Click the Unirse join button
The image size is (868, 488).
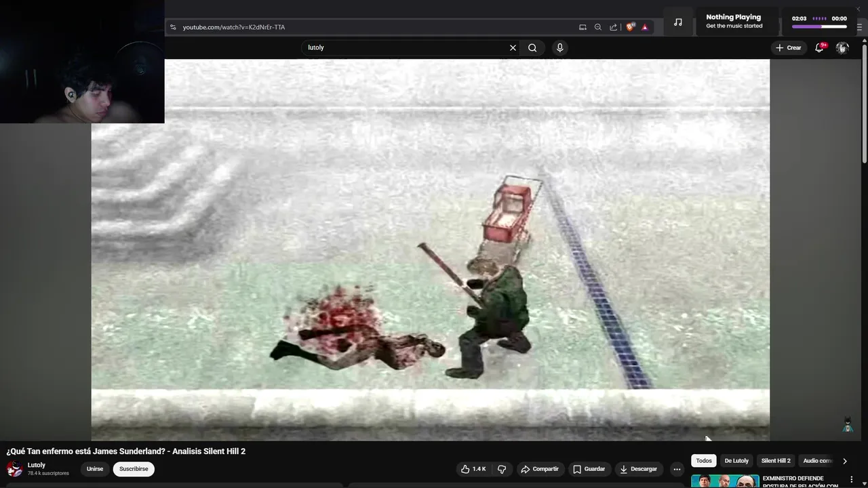click(x=95, y=469)
